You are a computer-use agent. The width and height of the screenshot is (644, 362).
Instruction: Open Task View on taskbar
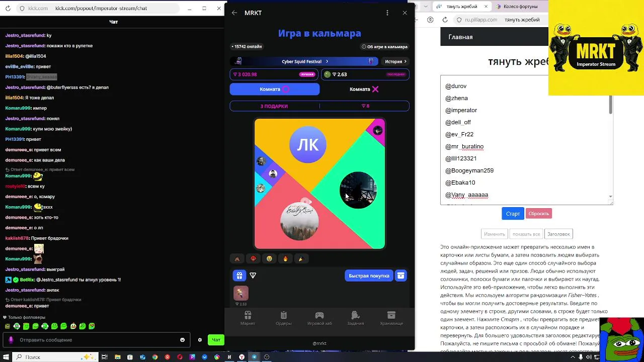pyautogui.click(x=105, y=357)
